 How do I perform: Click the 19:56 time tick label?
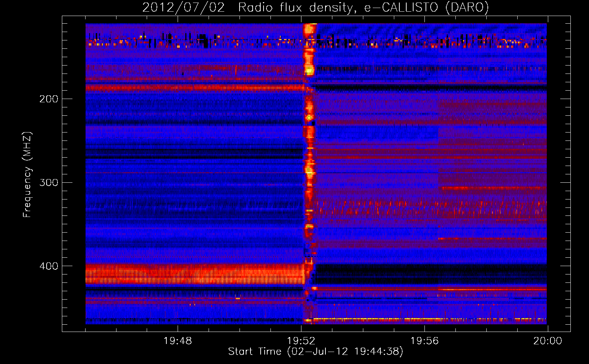click(424, 341)
